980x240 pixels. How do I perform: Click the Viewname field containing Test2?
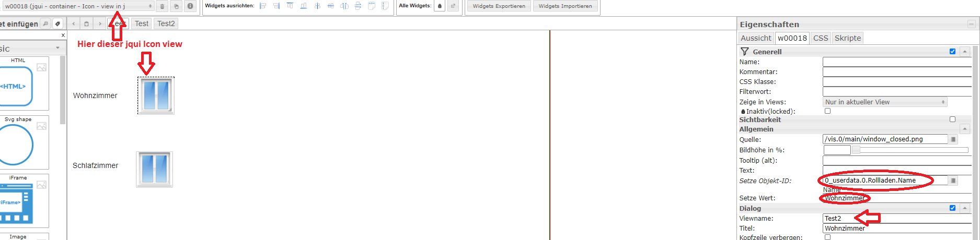coord(897,219)
